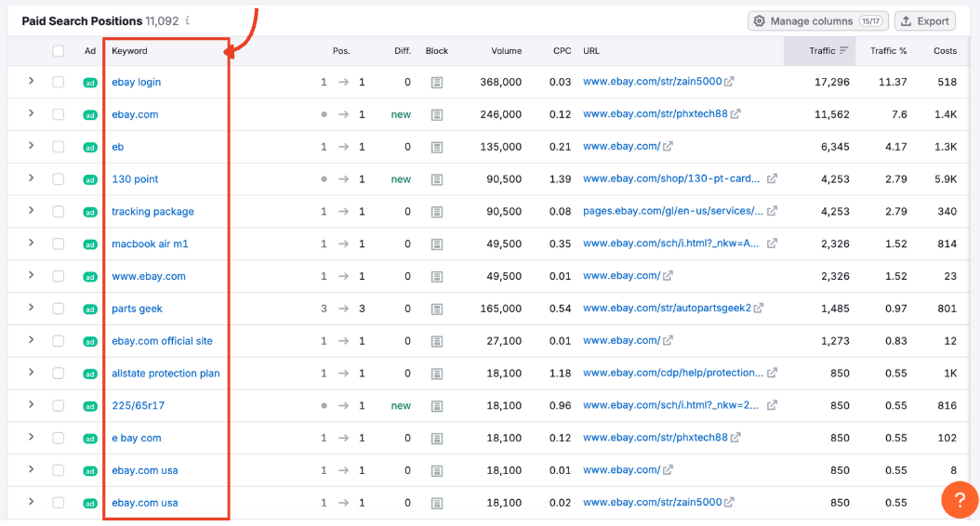
Task: Check the www.ebay.com keyword row checkbox
Action: 59,276
